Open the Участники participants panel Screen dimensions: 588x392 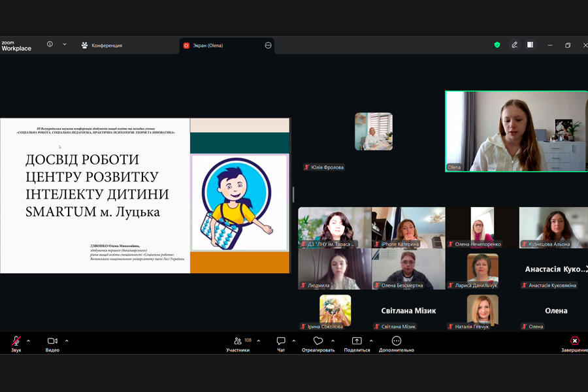tap(238, 344)
